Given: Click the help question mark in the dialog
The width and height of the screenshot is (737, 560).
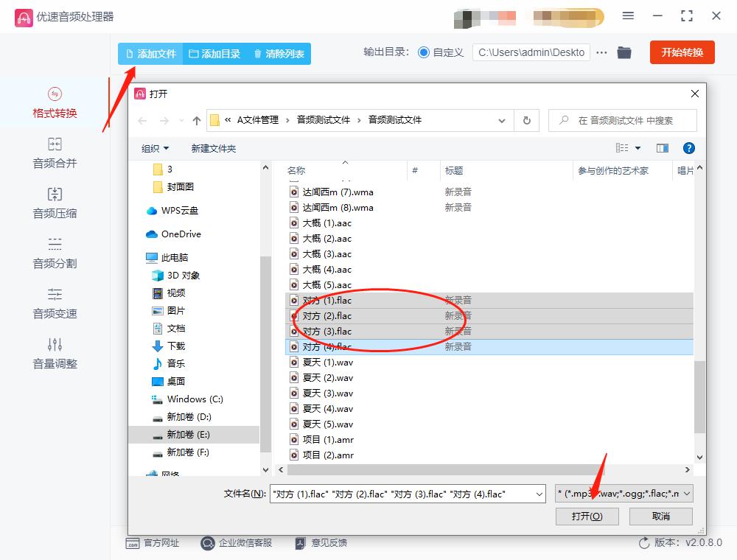Looking at the screenshot, I should pyautogui.click(x=688, y=147).
